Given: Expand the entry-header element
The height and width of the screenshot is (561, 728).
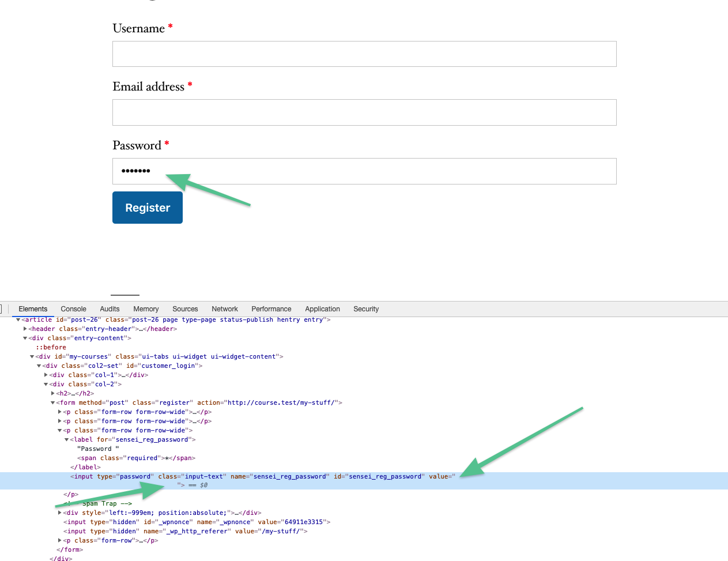Looking at the screenshot, I should (25, 329).
